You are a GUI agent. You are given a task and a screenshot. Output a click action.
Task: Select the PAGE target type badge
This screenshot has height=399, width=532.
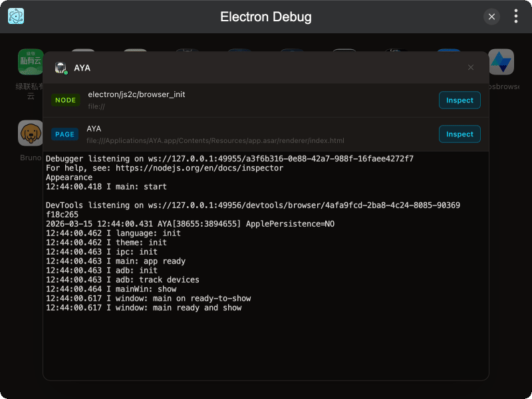(65, 134)
